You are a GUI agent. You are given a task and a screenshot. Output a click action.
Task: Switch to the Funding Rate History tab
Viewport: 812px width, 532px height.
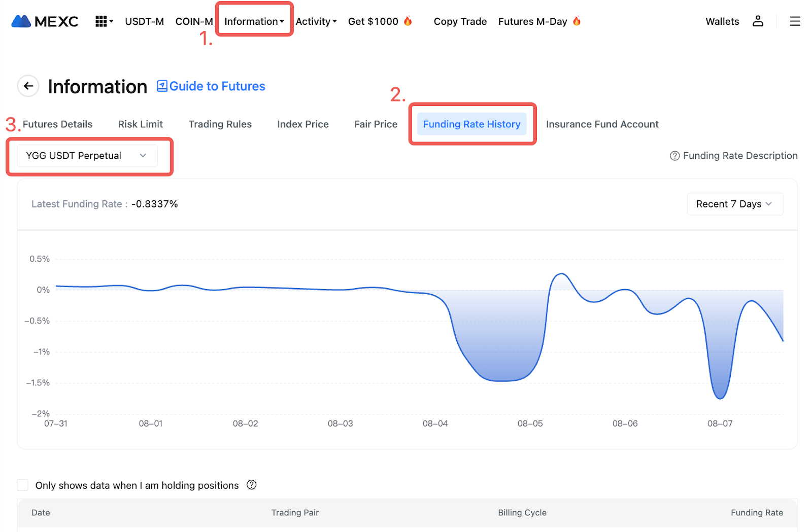471,124
